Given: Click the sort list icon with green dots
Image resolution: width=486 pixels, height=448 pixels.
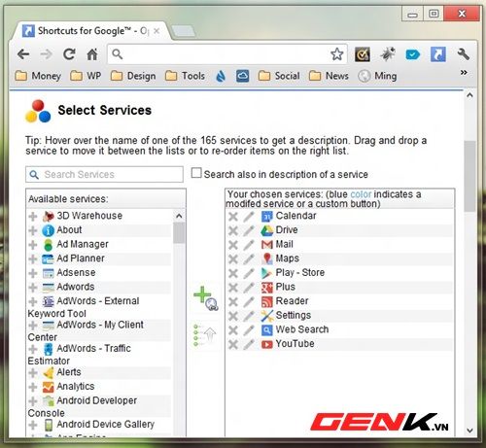Looking at the screenshot, I should pos(205,335).
